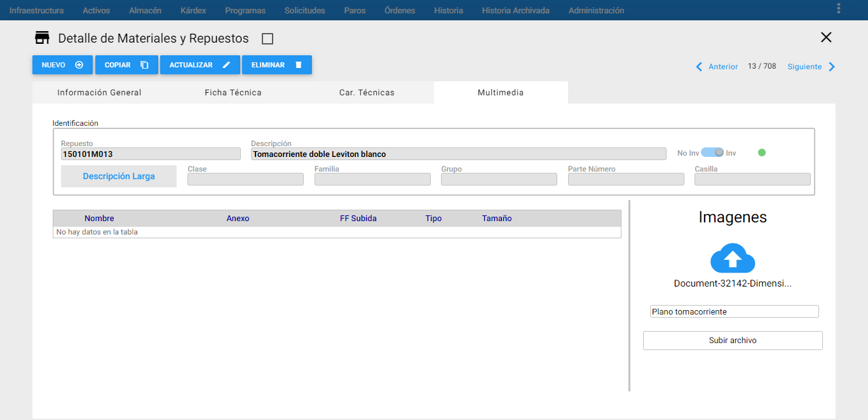This screenshot has width=868, height=420.
Task: Switch to Ficha Técnica tab
Action: [x=233, y=93]
